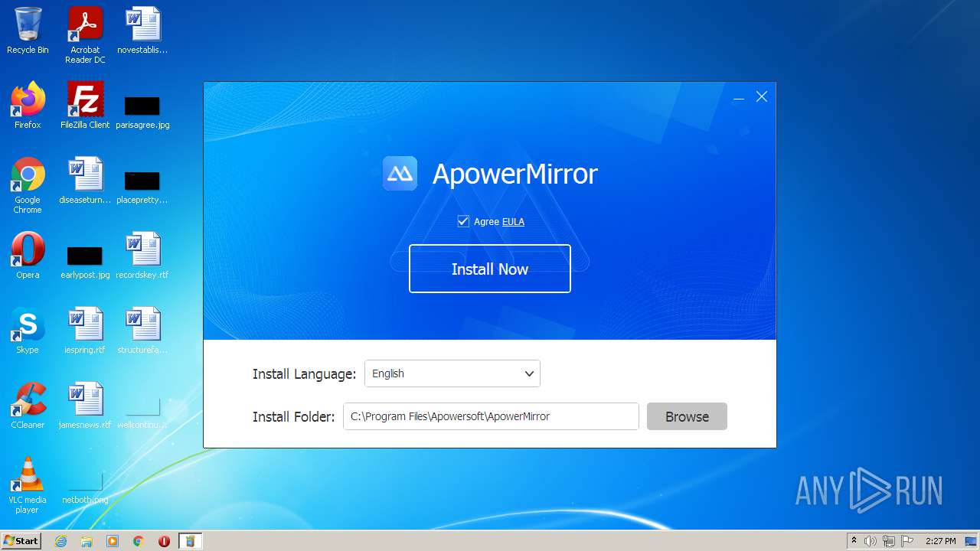Select the parisagree.jpg file icon
The image size is (980, 551).
[142, 111]
